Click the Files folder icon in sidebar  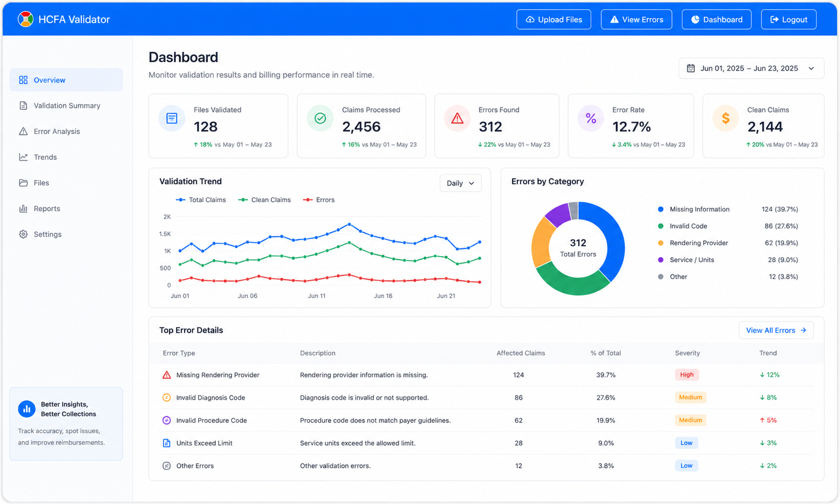[x=23, y=183]
